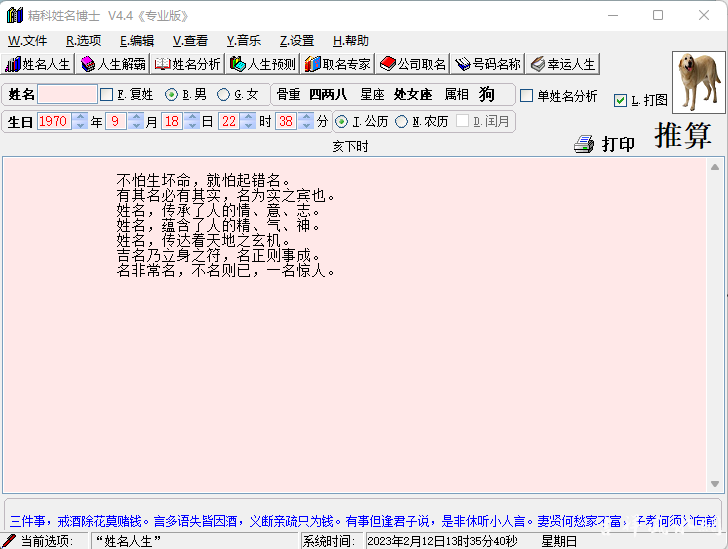Open the 人生预测 life prediction tool
The image size is (728, 549).
263,64
